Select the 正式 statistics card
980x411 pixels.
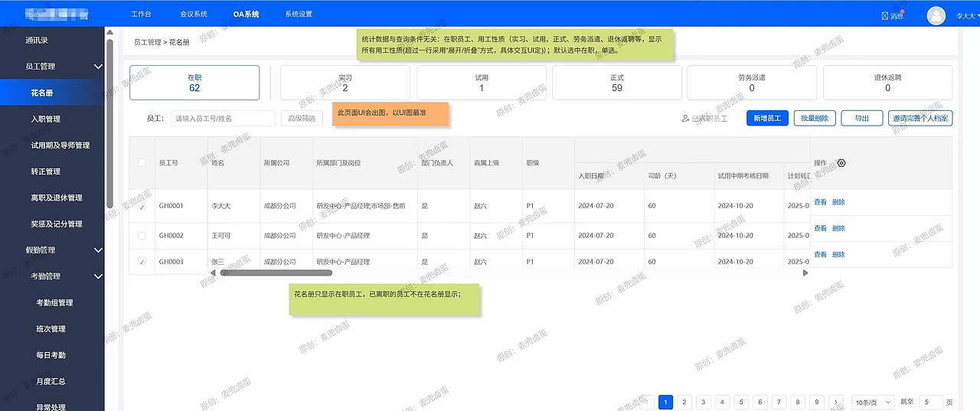(x=616, y=83)
